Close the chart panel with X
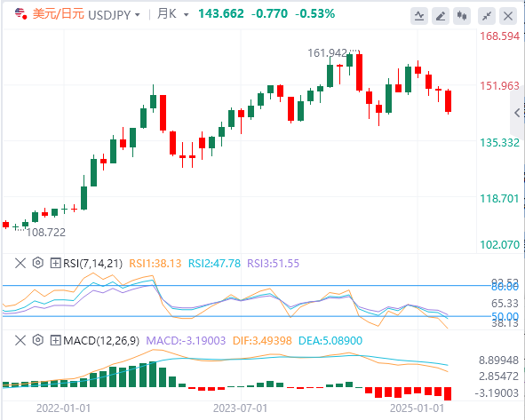This screenshot has height=420, width=525. (x=508, y=16)
